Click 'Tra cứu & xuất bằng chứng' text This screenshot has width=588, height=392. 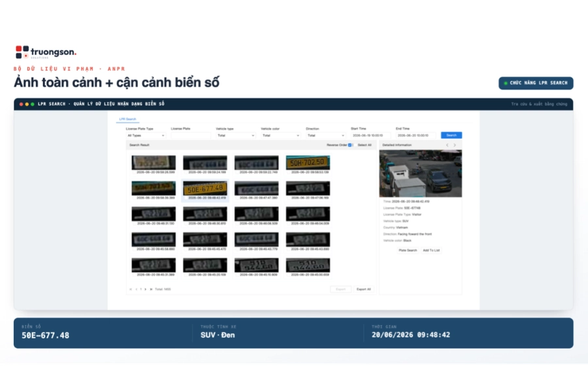tap(539, 104)
